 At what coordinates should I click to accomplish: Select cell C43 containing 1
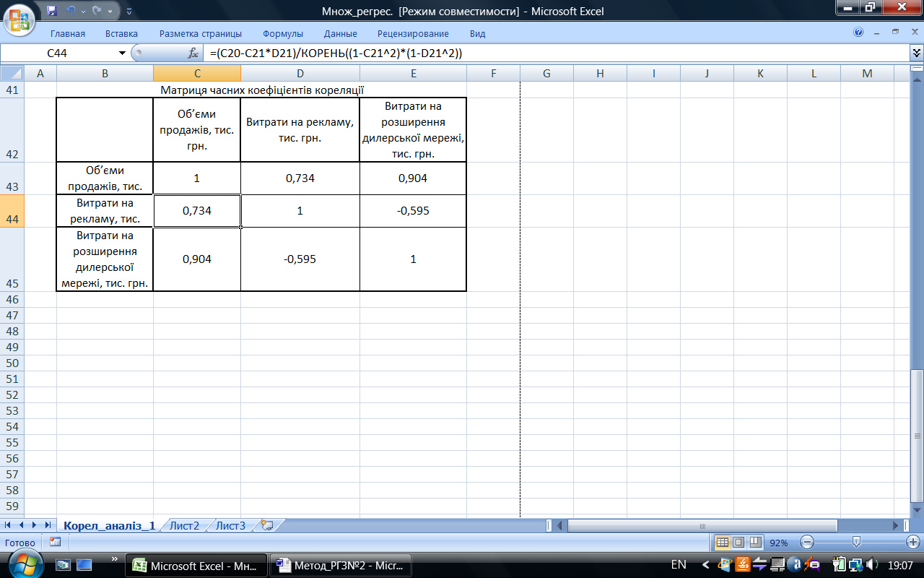196,178
